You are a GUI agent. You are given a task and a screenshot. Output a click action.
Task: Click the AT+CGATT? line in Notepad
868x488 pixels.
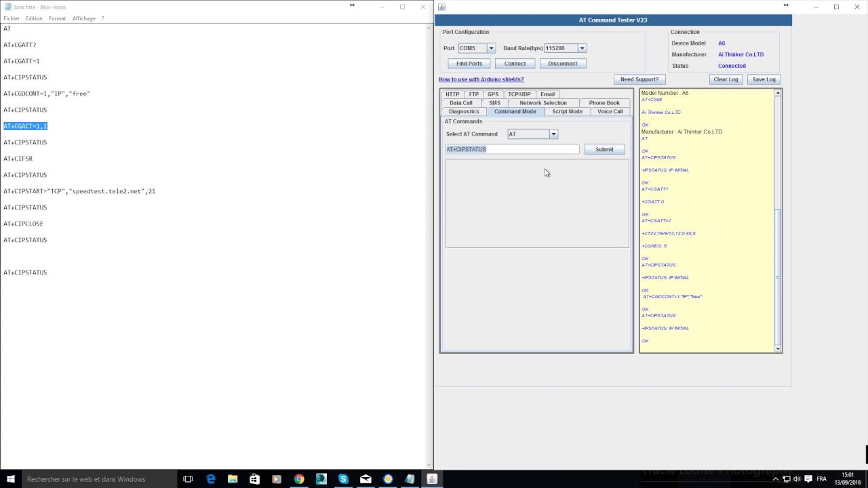click(x=20, y=45)
